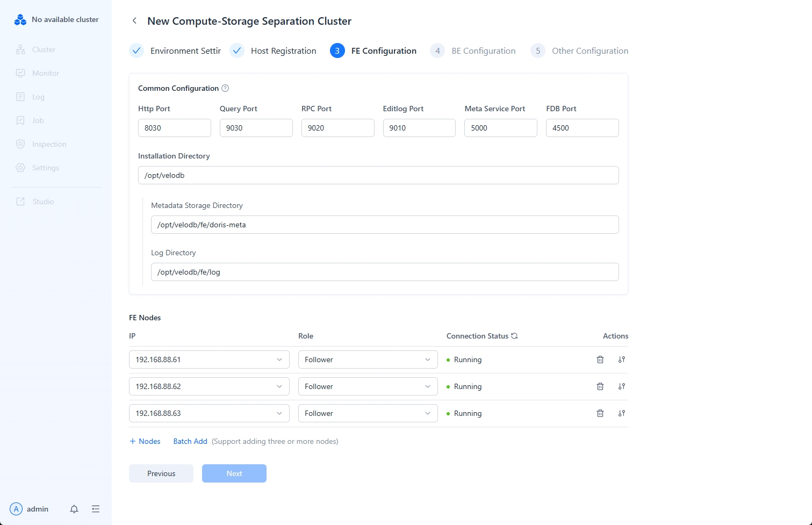The image size is (812, 525).
Task: Open node settings for 192.168.88.61
Action: tap(622, 359)
